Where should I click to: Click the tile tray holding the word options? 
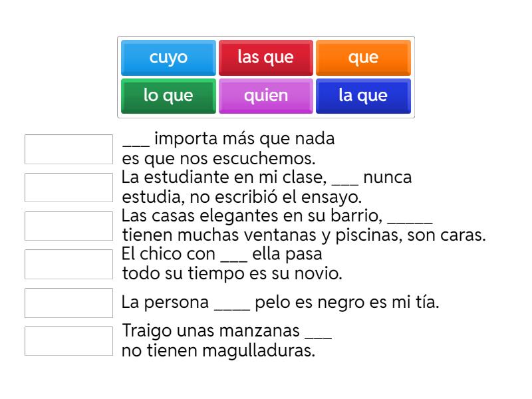(x=266, y=76)
